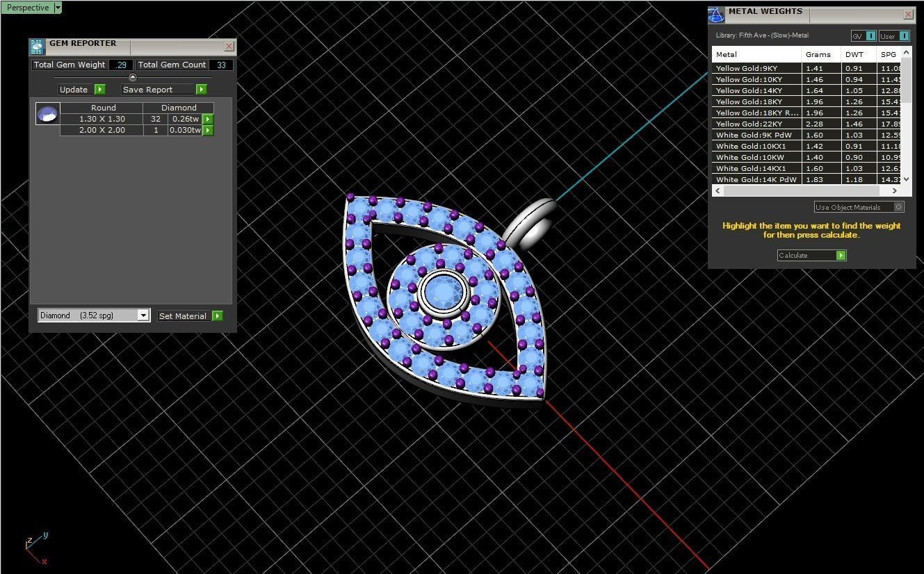Click the Grams column header
The width and height of the screenshot is (924, 574).
click(x=822, y=54)
